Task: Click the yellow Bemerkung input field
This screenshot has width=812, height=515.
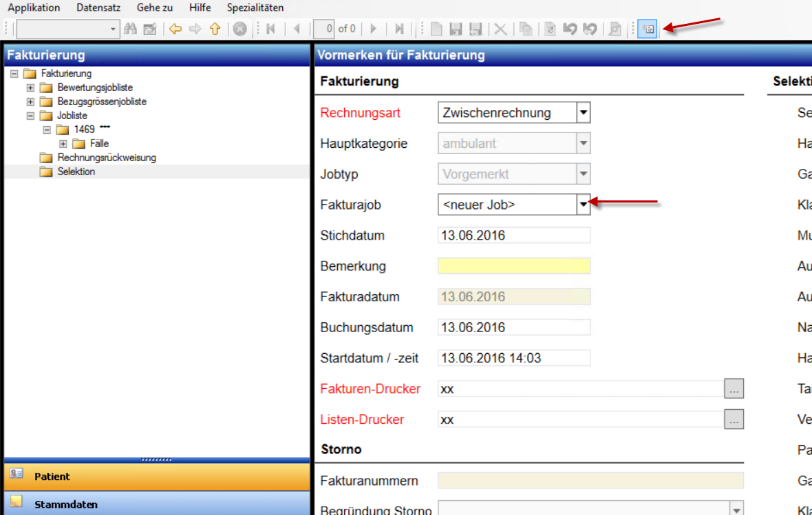Action: [x=514, y=266]
